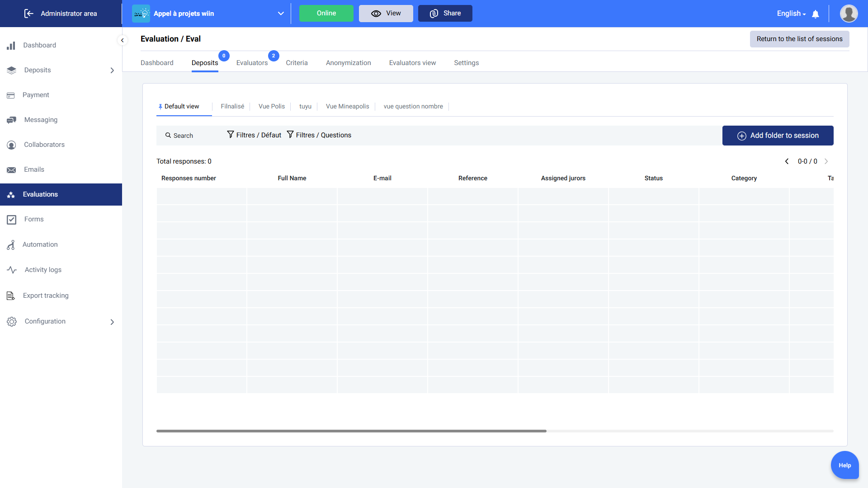
Task: Click Return to the list of sessions
Action: coord(799,39)
